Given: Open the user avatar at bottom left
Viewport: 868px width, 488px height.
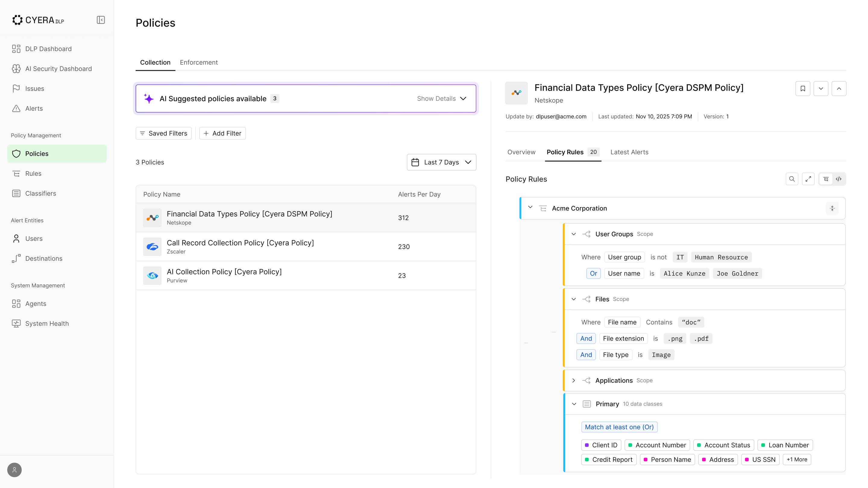Looking at the screenshot, I should tap(14, 470).
